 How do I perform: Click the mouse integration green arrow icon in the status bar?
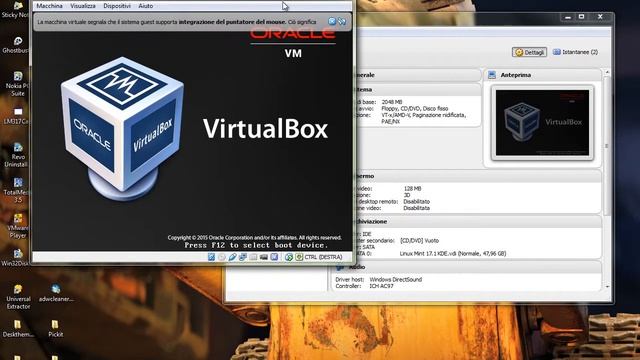coord(289,257)
